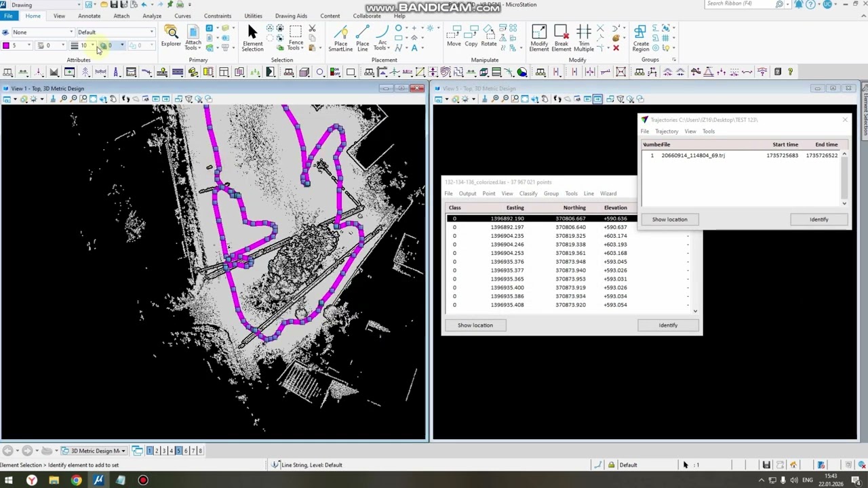Click the File backstage button
This screenshot has height=488, width=868.
tap(8, 16)
